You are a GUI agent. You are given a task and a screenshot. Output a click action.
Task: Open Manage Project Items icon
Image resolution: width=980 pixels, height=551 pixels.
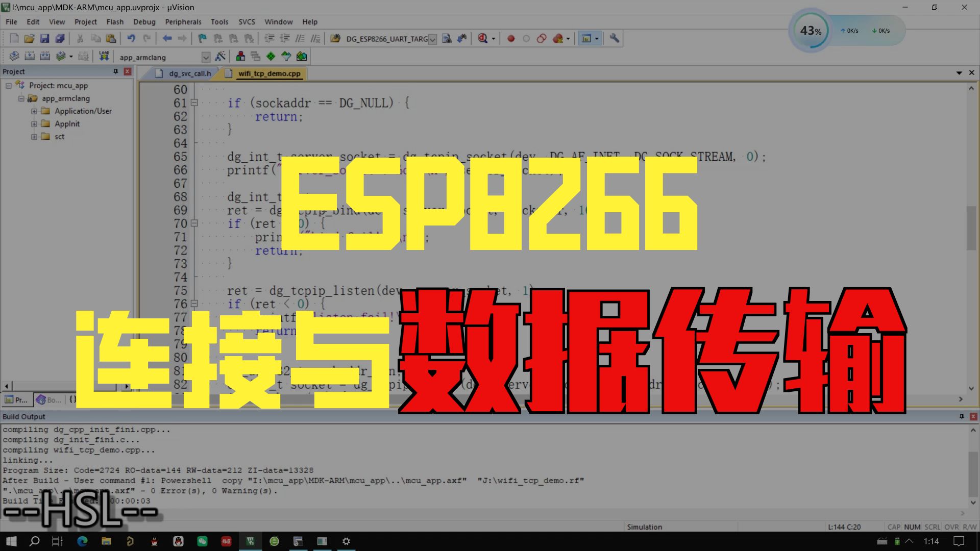point(240,56)
